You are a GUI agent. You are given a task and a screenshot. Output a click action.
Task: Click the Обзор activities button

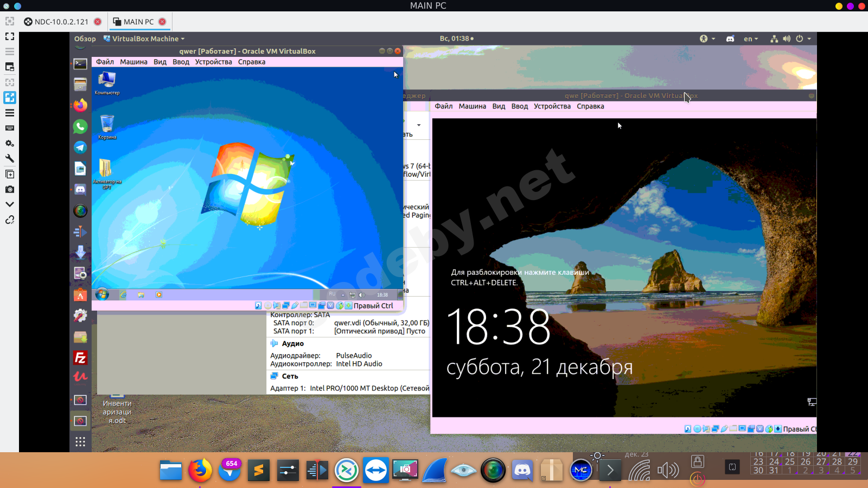click(85, 38)
